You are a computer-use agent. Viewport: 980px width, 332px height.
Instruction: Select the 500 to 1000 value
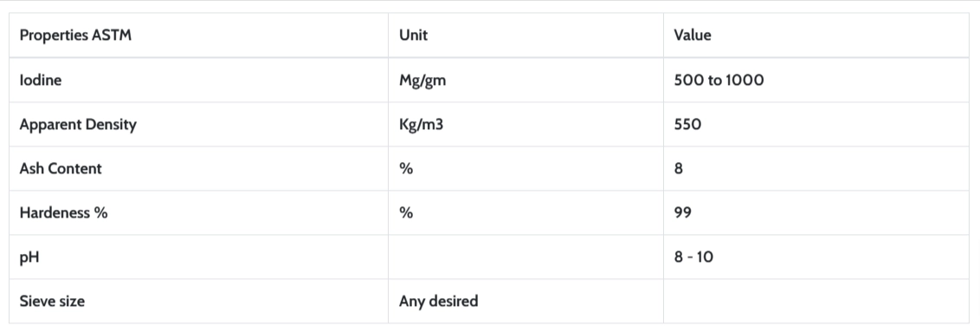point(719,80)
